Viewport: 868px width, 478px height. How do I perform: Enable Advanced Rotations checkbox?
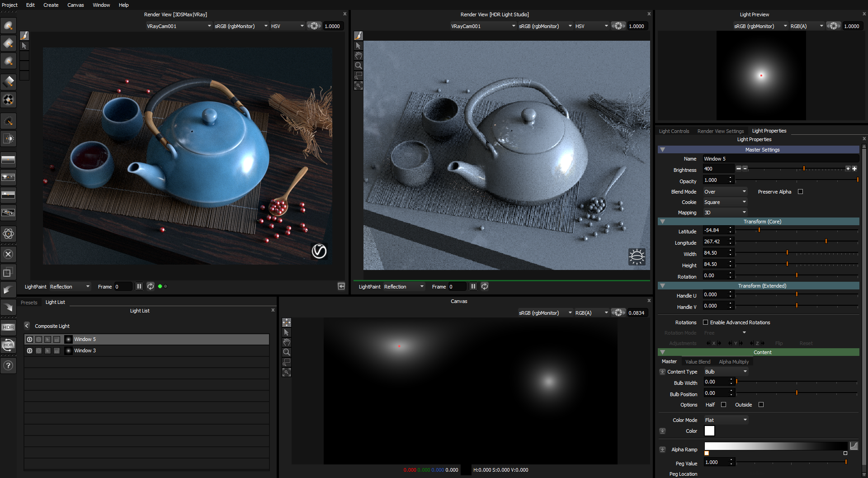[x=705, y=322]
